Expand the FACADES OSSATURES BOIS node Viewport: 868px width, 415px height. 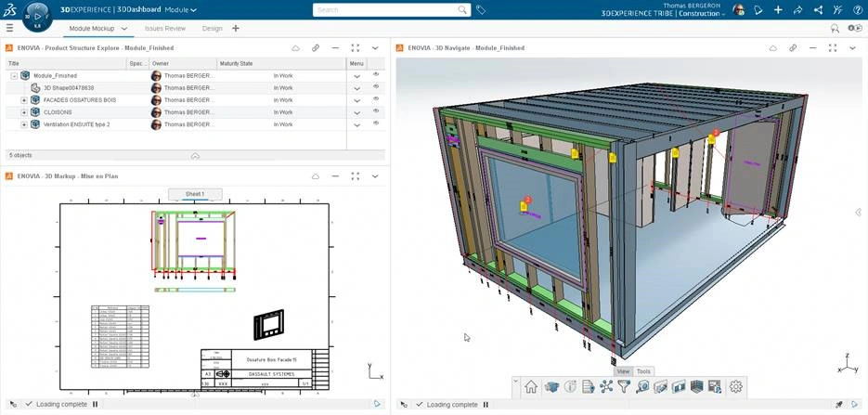pyautogui.click(x=24, y=100)
